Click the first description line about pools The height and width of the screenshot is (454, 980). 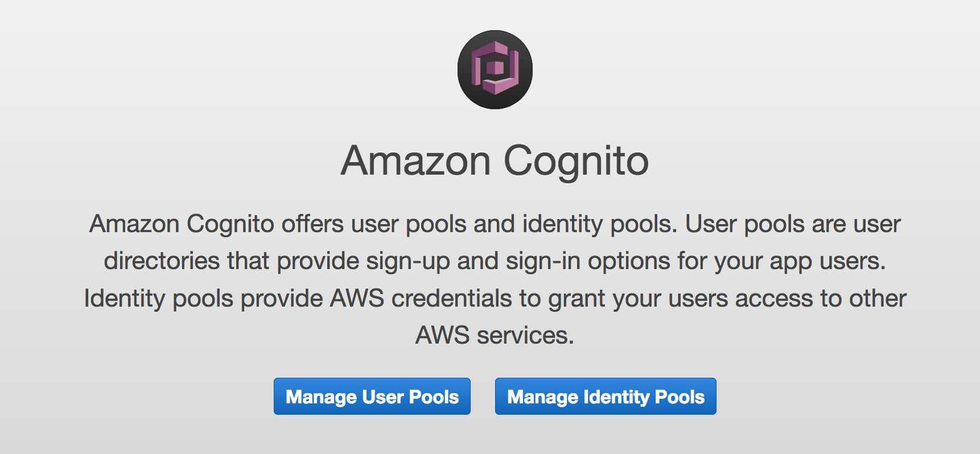pyautogui.click(x=495, y=224)
